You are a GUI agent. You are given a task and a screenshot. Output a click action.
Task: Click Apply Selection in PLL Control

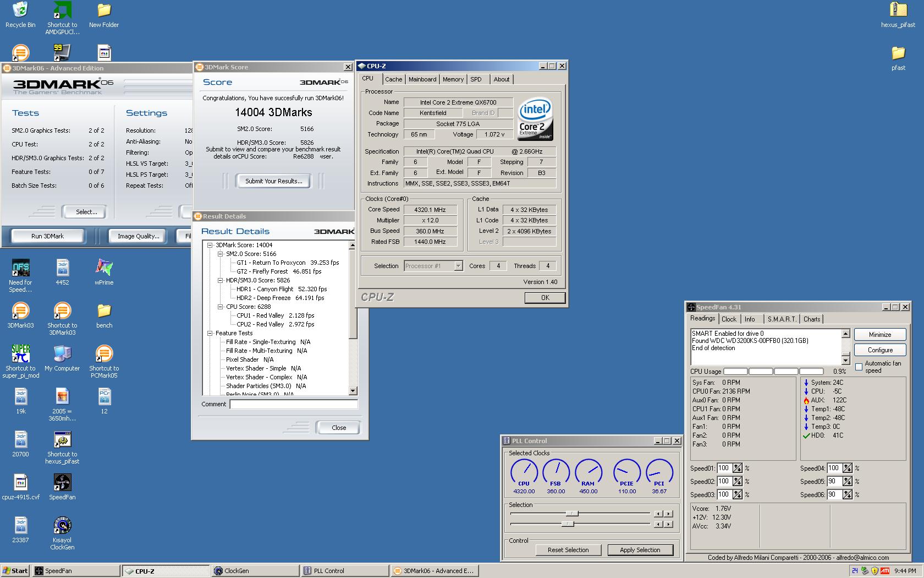(640, 550)
